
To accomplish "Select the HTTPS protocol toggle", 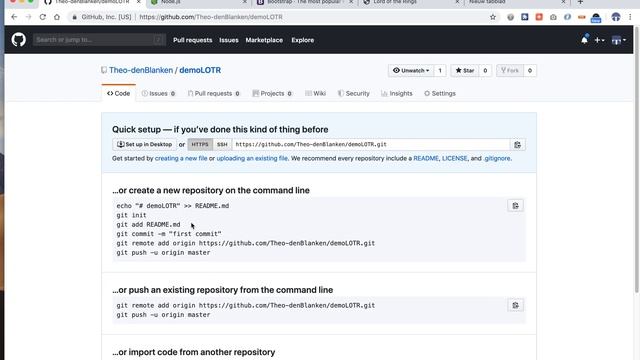I will pyautogui.click(x=200, y=144).
